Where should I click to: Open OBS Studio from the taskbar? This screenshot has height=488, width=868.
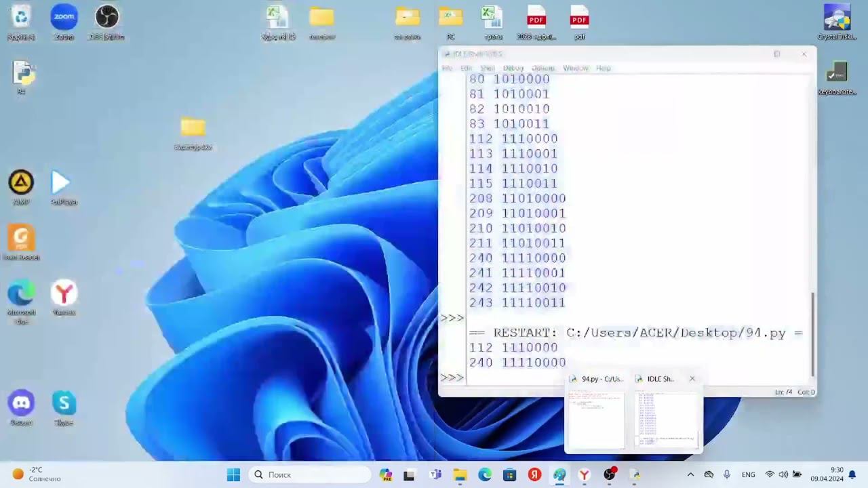pos(609,474)
